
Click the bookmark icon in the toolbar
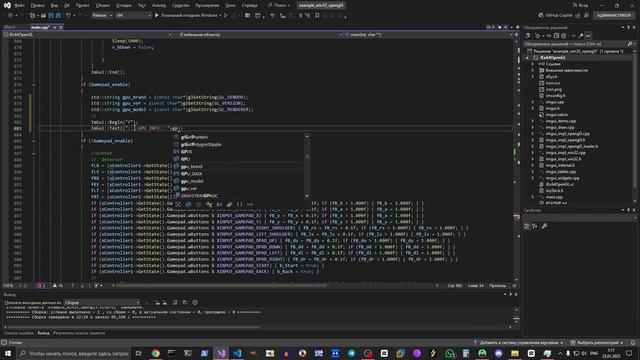point(317,16)
